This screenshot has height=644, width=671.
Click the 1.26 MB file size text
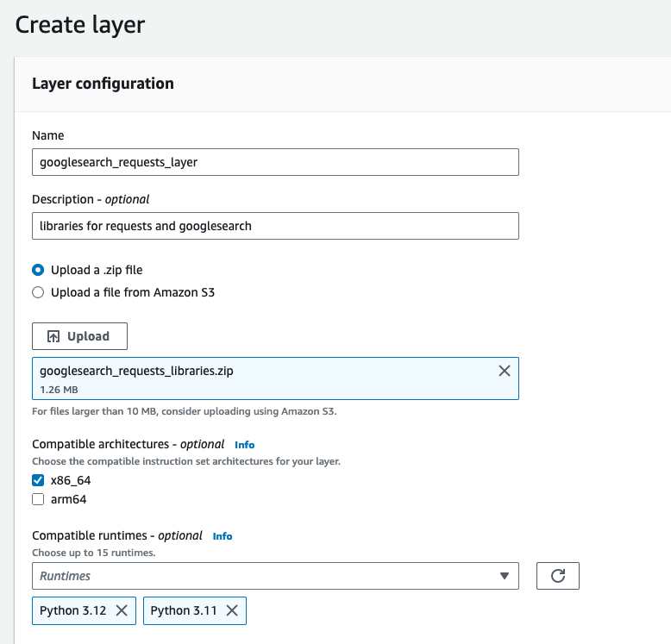(x=59, y=390)
